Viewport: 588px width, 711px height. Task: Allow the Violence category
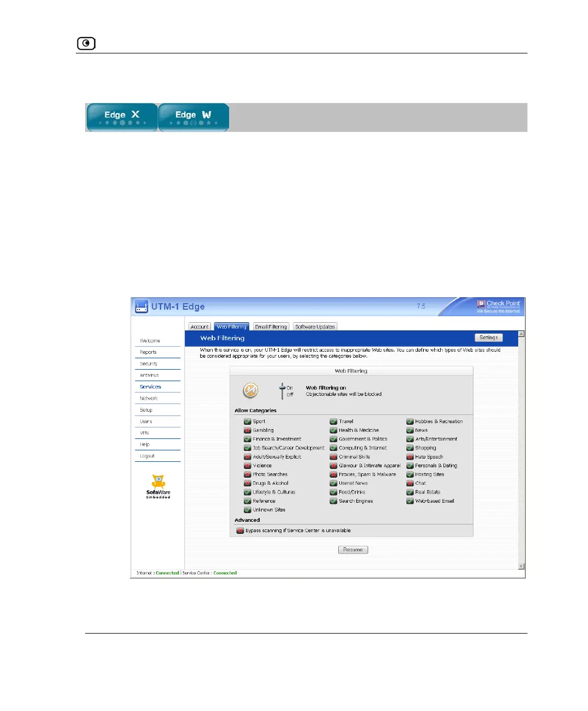247,466
